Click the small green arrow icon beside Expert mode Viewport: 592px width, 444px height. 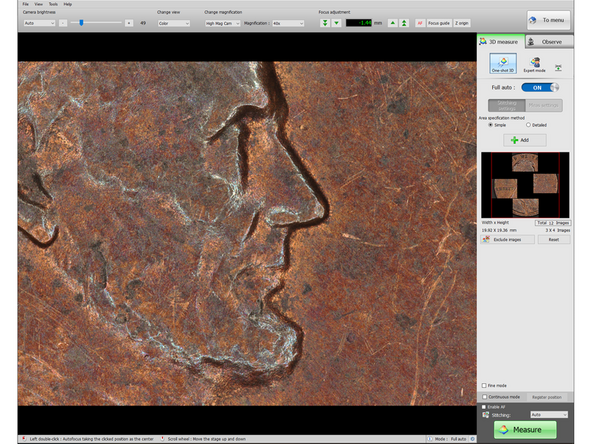pos(558,67)
